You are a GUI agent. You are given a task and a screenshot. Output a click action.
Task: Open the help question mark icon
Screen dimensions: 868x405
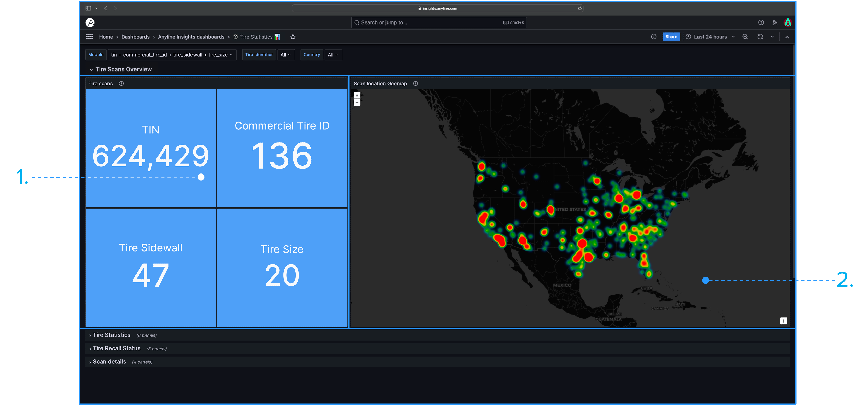[761, 22]
